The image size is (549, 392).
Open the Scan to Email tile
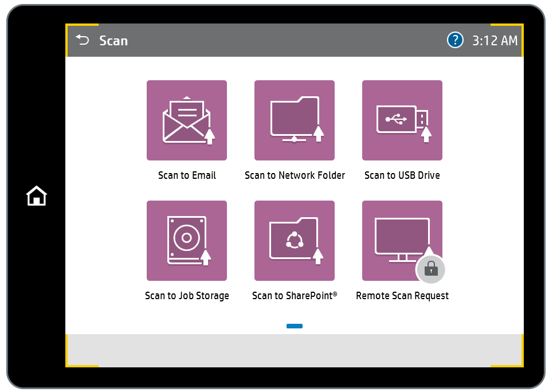pos(187,120)
